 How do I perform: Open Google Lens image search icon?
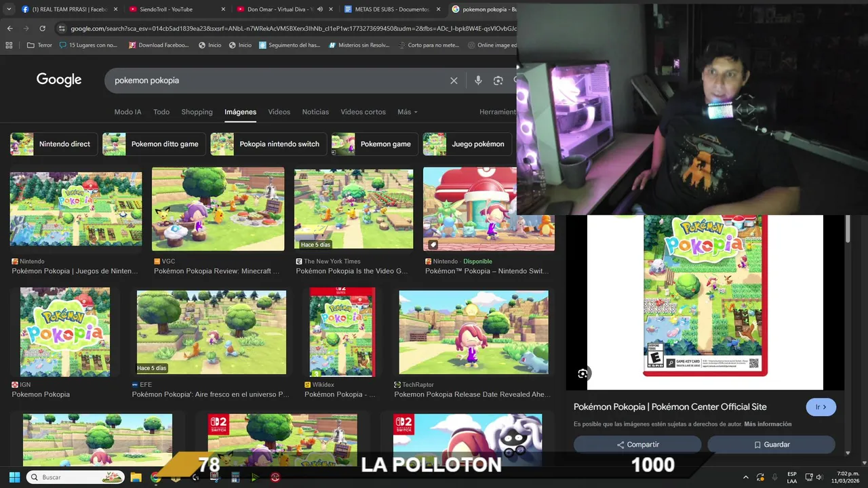point(498,81)
